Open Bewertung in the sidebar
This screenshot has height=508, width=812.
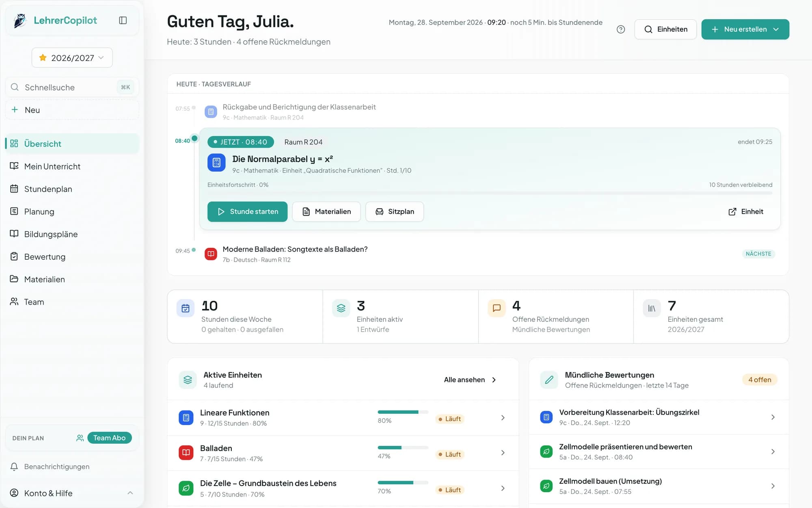coord(72,256)
